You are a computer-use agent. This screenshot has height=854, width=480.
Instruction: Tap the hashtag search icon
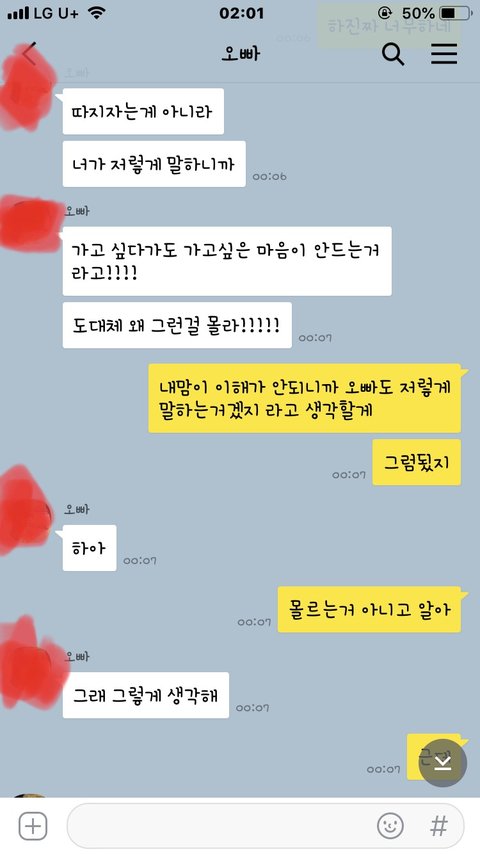[x=439, y=826]
